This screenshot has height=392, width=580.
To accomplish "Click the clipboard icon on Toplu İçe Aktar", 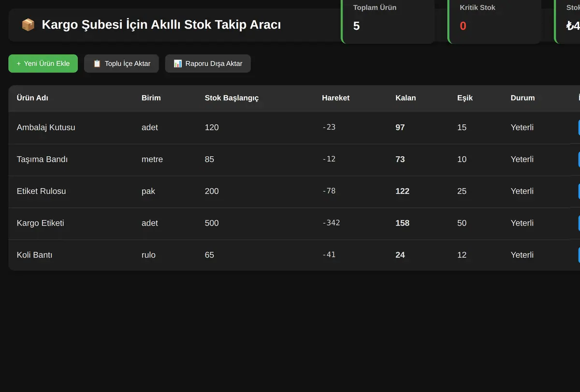I will pos(97,63).
